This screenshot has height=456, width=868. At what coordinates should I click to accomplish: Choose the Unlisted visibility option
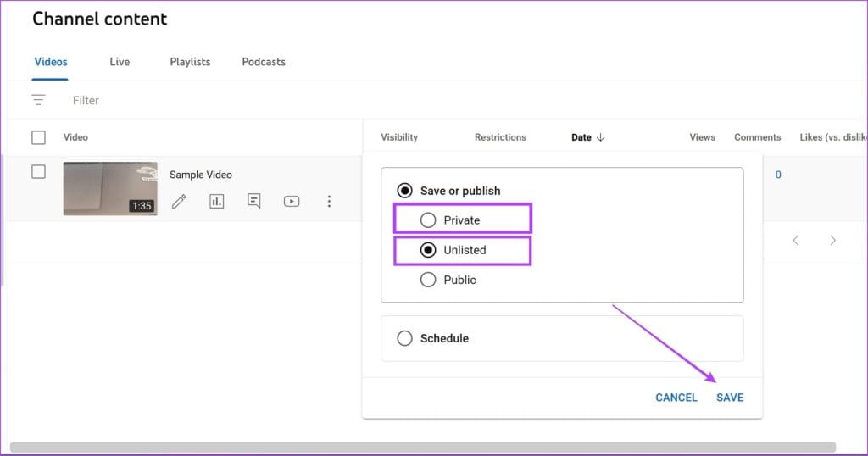[x=428, y=250]
